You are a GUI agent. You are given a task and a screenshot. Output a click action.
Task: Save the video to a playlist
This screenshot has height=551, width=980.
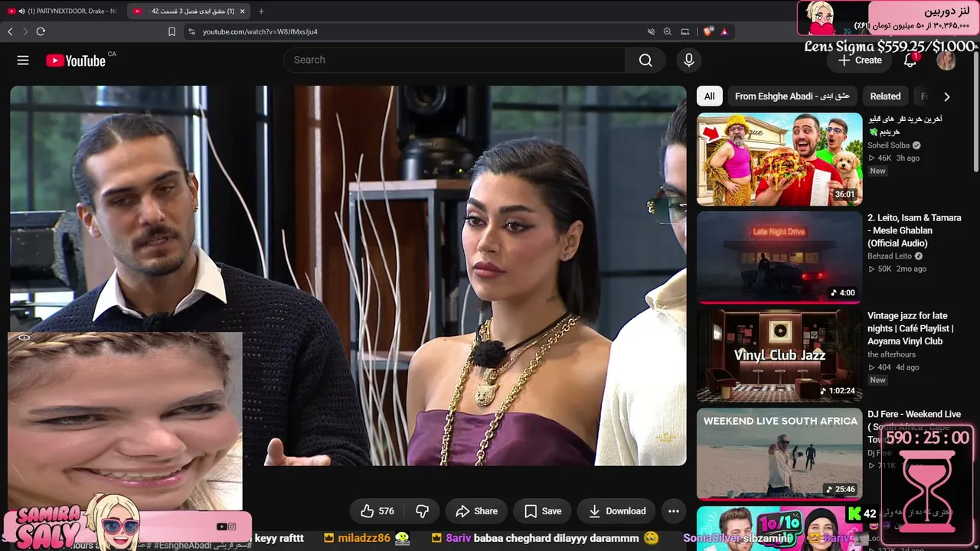(543, 511)
